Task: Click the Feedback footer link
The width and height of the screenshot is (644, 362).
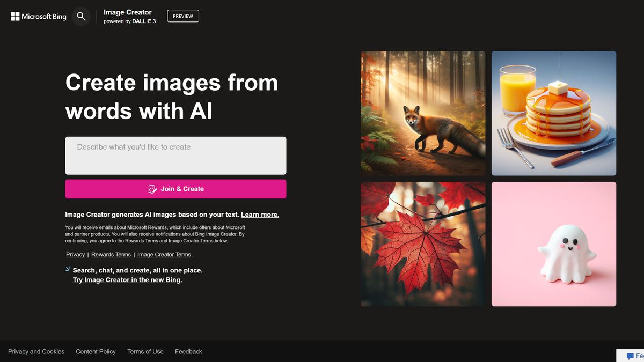Action: point(188,351)
